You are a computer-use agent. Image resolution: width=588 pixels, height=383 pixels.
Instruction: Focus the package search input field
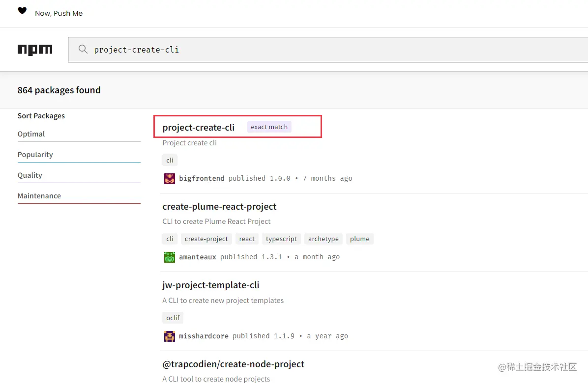328,50
